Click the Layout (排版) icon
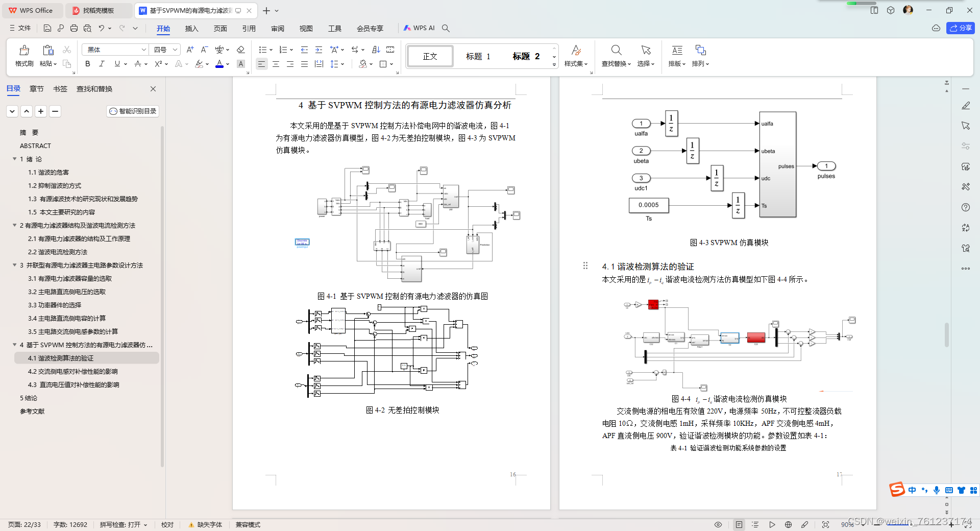 pos(677,50)
